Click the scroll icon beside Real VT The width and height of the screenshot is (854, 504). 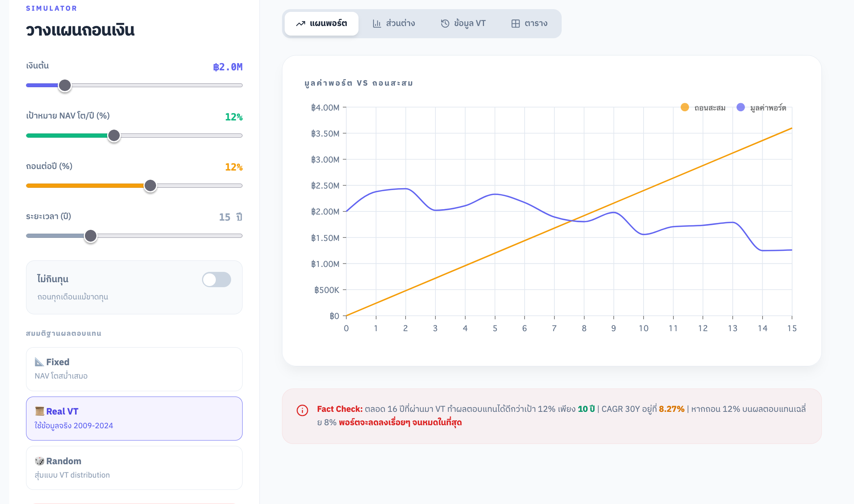tap(39, 411)
